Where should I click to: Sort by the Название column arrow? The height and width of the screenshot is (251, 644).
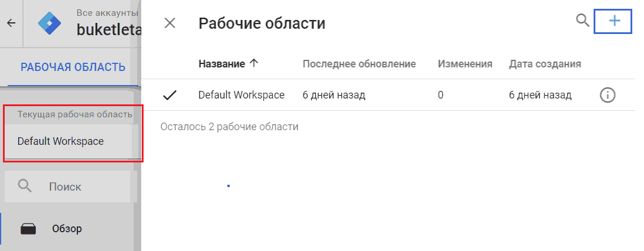tap(254, 64)
